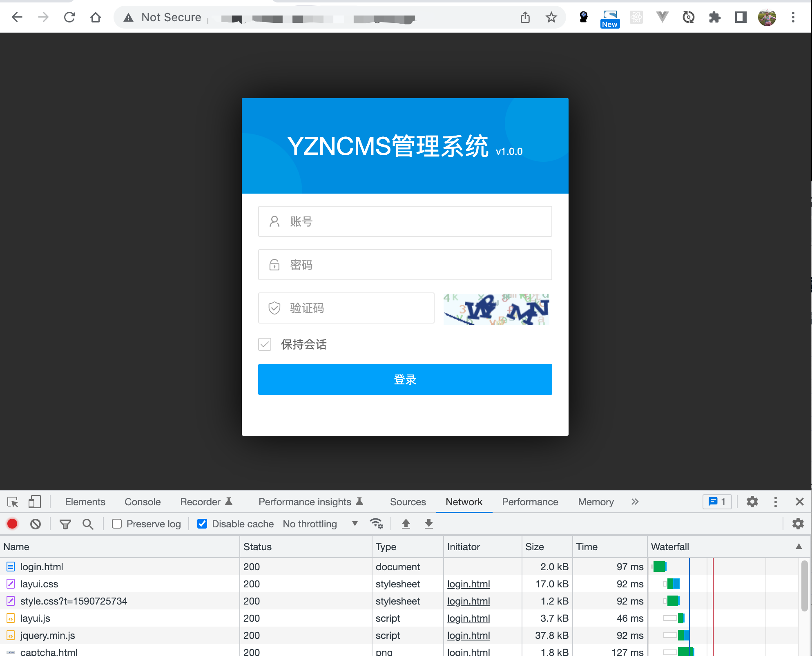This screenshot has width=812, height=656.
Task: Clear the network request log
Action: coord(36,523)
